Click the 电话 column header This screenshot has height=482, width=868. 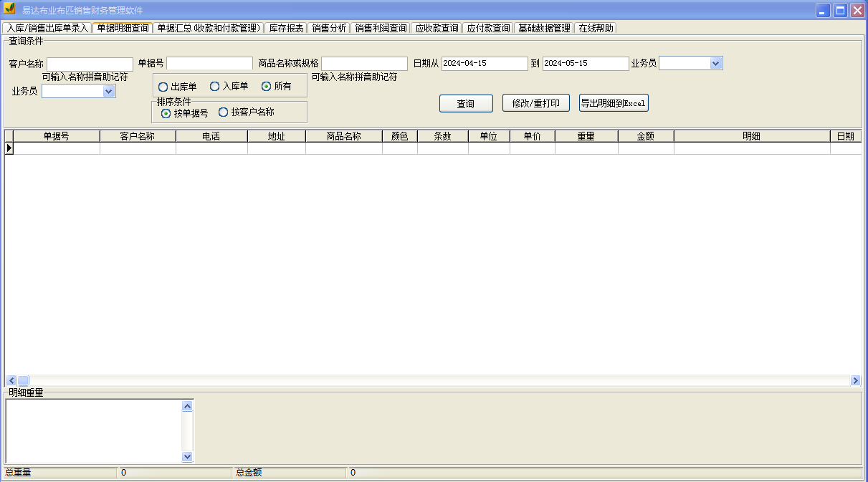pos(211,136)
